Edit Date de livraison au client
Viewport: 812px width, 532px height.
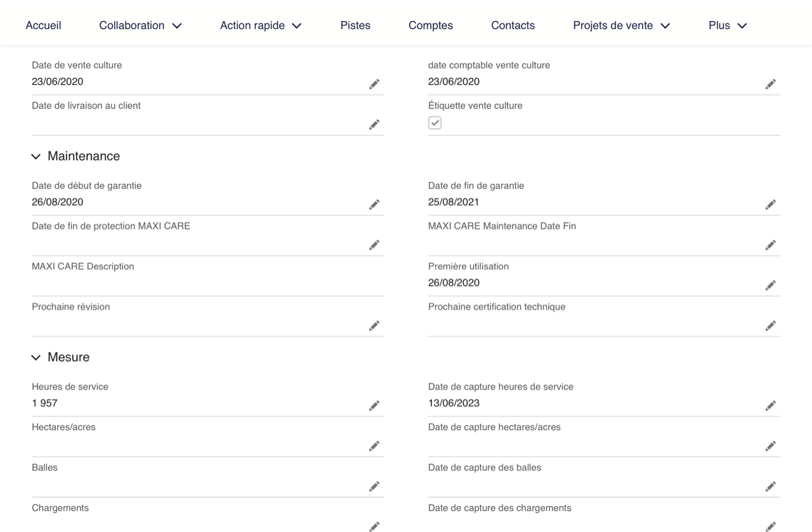point(374,125)
